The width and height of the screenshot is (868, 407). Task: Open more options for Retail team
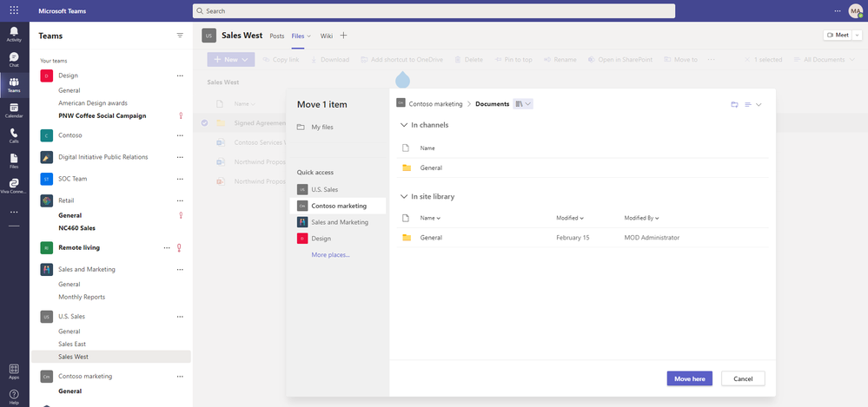click(x=180, y=200)
